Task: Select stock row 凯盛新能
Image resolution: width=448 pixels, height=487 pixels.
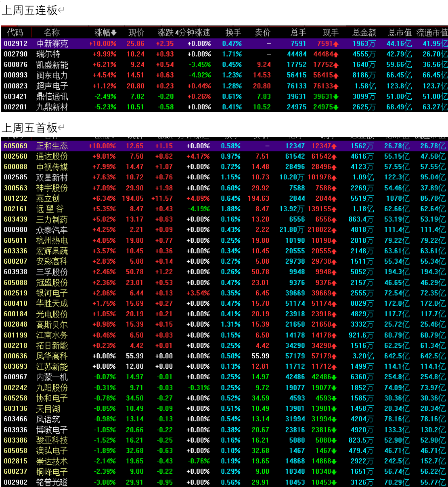Action: tap(224, 65)
